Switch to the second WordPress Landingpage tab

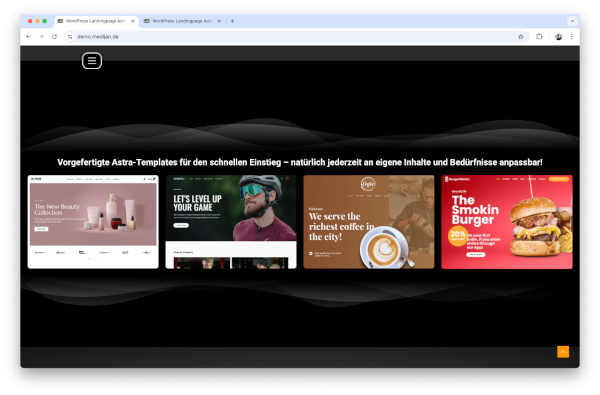[x=182, y=21]
